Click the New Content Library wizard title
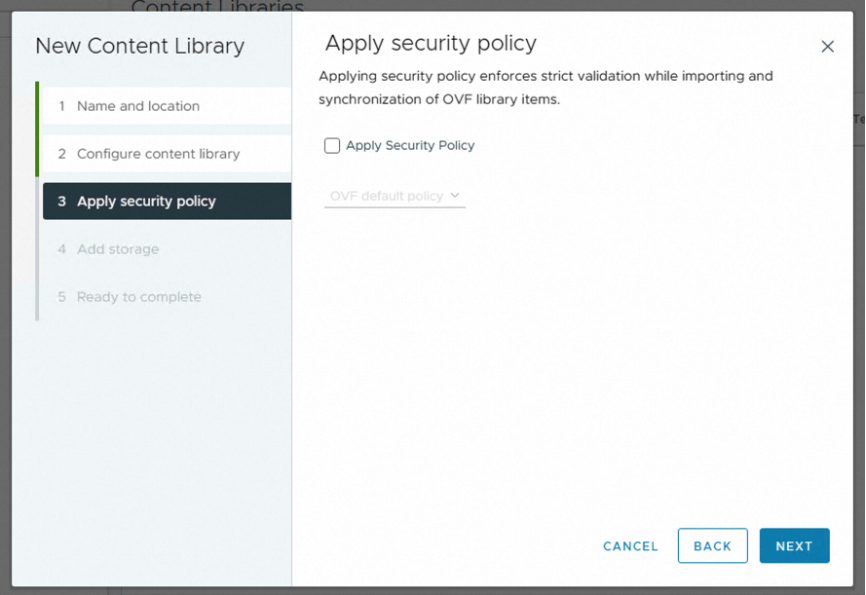Image resolution: width=866 pixels, height=595 pixels. point(140,46)
